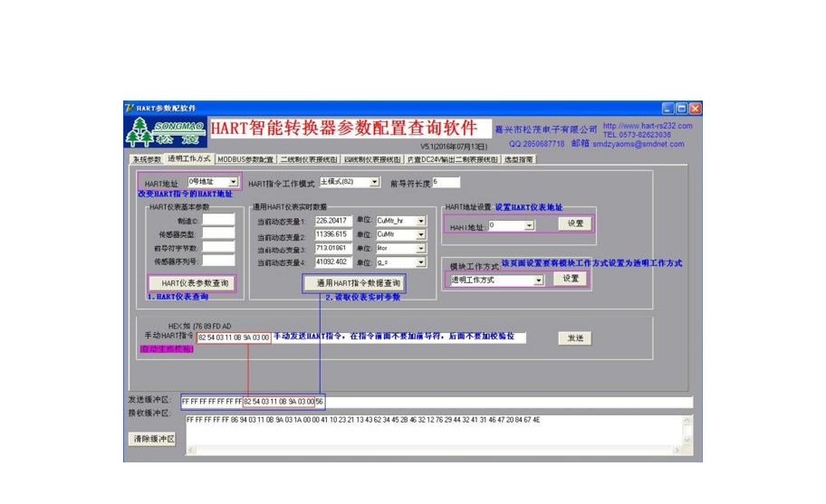
Task: Expand the HART地址 0号地址 dropdown
Action: [233, 182]
